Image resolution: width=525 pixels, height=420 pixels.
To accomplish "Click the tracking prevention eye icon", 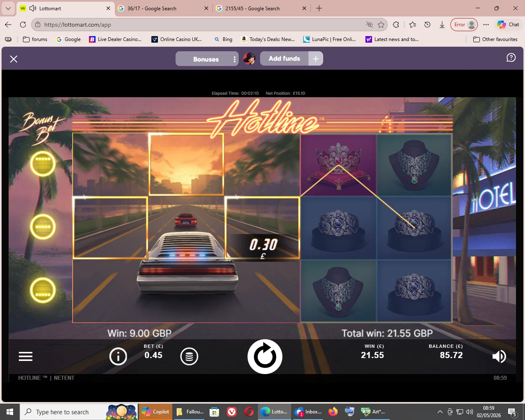I will pyautogui.click(x=369, y=25).
